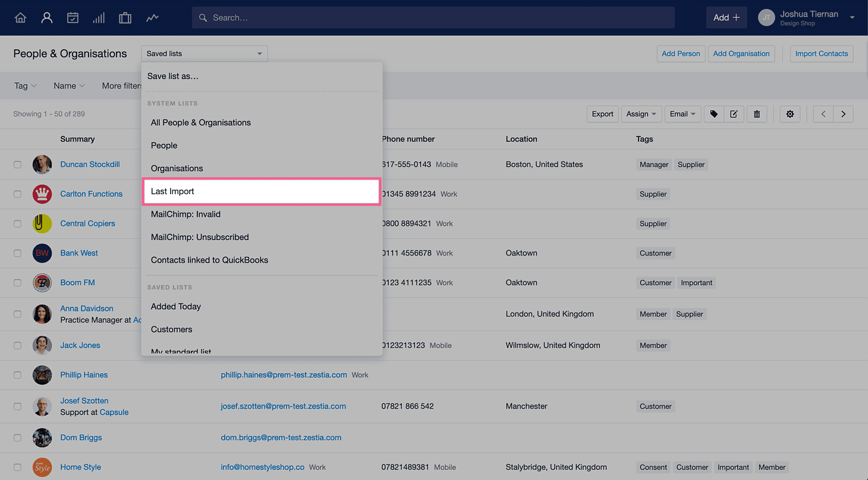Tick the checkbox for Carlton Functions
The image size is (868, 480).
[17, 194]
